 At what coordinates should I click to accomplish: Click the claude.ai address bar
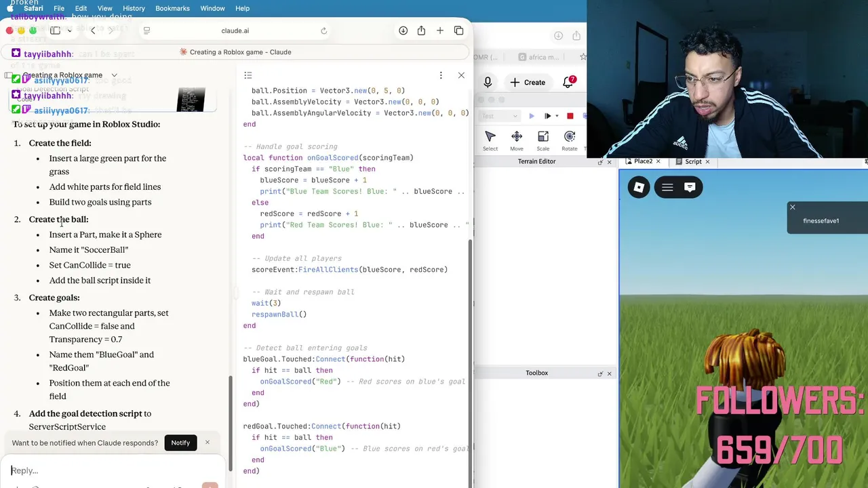pos(235,30)
